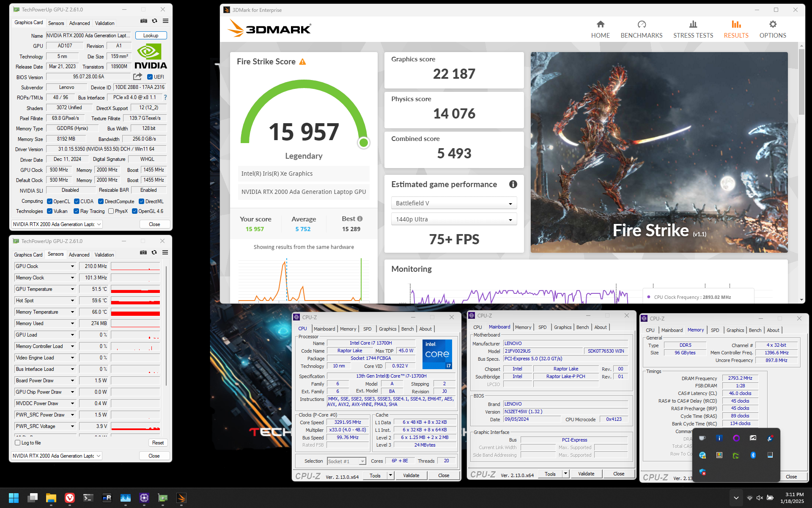Open Windows Start menu
The height and width of the screenshot is (508, 812).
click(14, 498)
